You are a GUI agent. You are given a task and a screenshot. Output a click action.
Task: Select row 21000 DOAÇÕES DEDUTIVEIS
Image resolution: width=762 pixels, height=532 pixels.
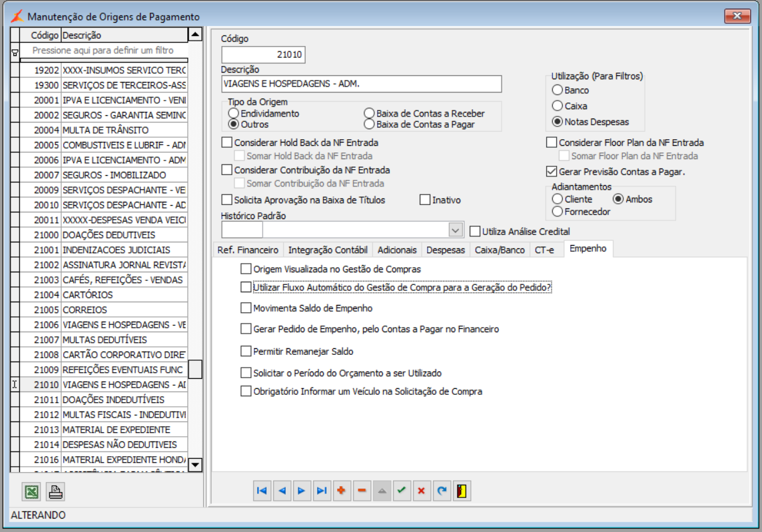click(x=103, y=234)
